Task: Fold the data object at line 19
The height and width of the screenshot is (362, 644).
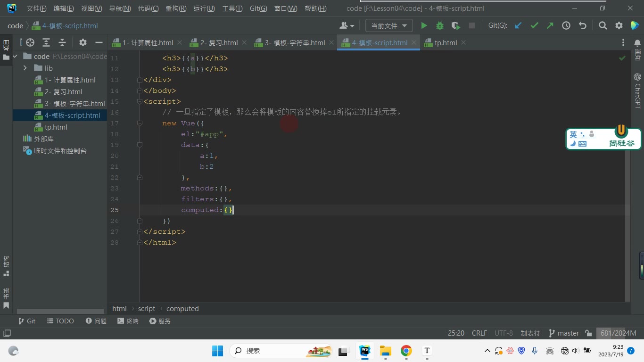Action: [x=140, y=145]
